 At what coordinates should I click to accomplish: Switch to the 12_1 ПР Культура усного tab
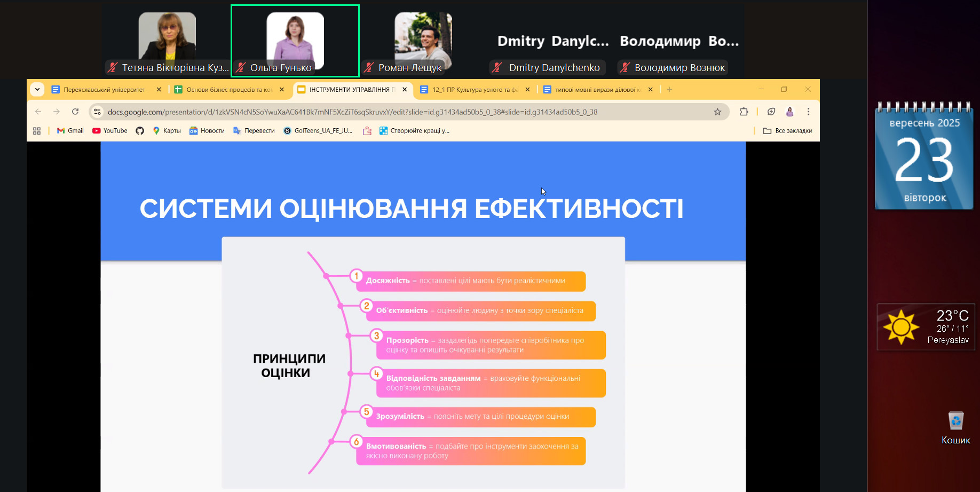472,90
